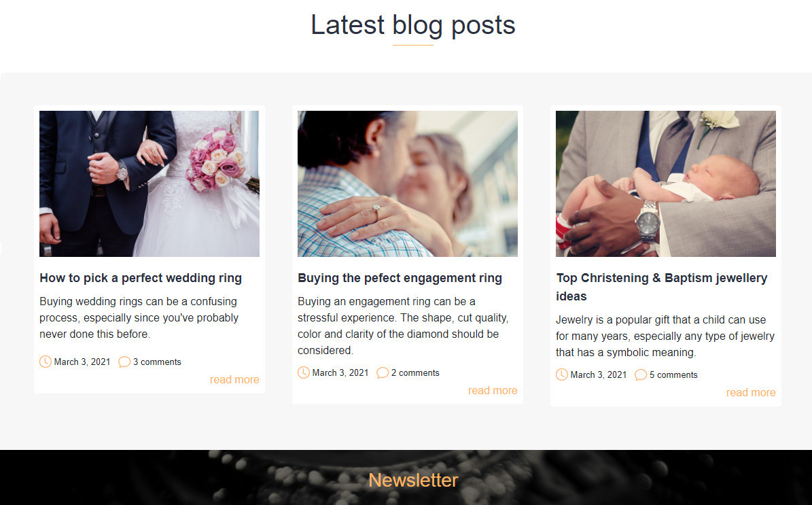Click clock icon on wedding ring post
The image size is (812, 505).
(x=46, y=362)
